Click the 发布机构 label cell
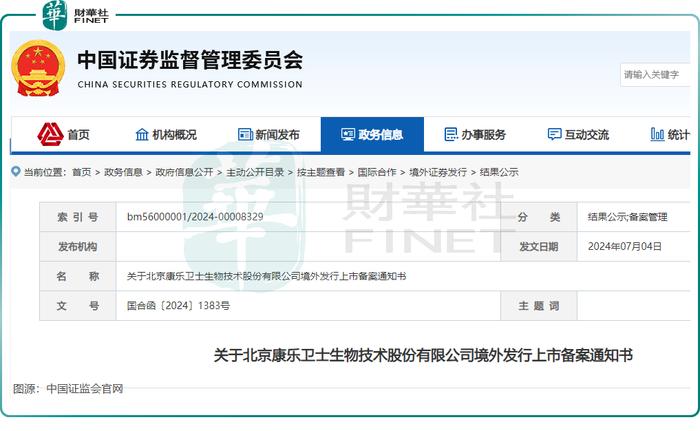The height and width of the screenshot is (431, 700). tap(78, 247)
